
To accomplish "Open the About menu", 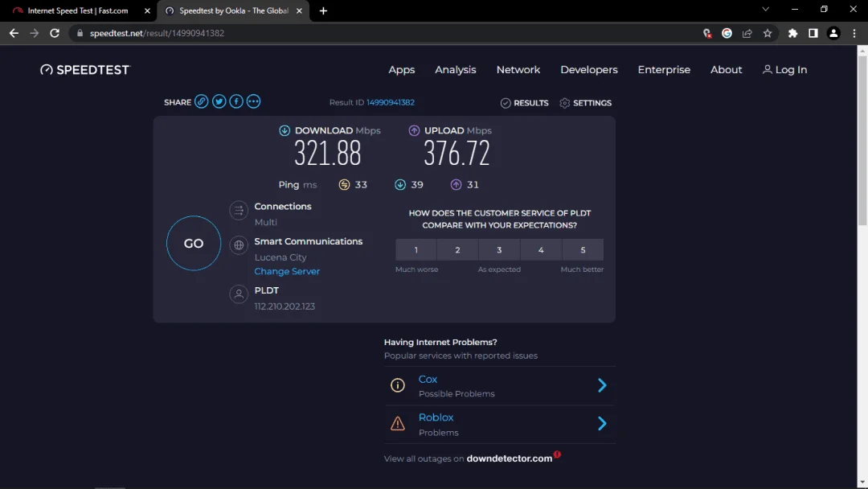I will (727, 70).
